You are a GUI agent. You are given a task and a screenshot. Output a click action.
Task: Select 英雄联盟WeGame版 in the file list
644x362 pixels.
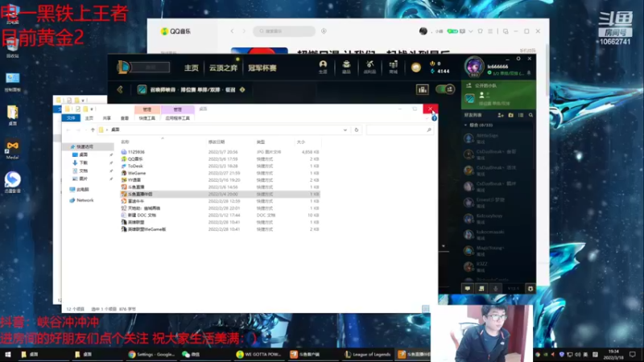pos(147,229)
